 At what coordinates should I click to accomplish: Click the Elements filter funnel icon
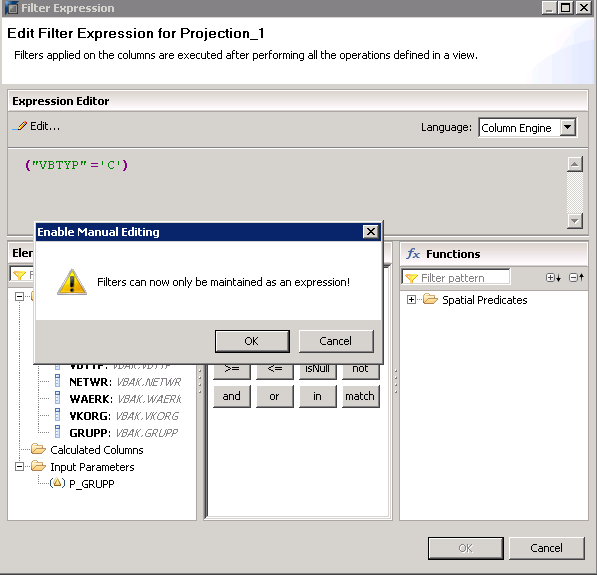click(x=19, y=275)
